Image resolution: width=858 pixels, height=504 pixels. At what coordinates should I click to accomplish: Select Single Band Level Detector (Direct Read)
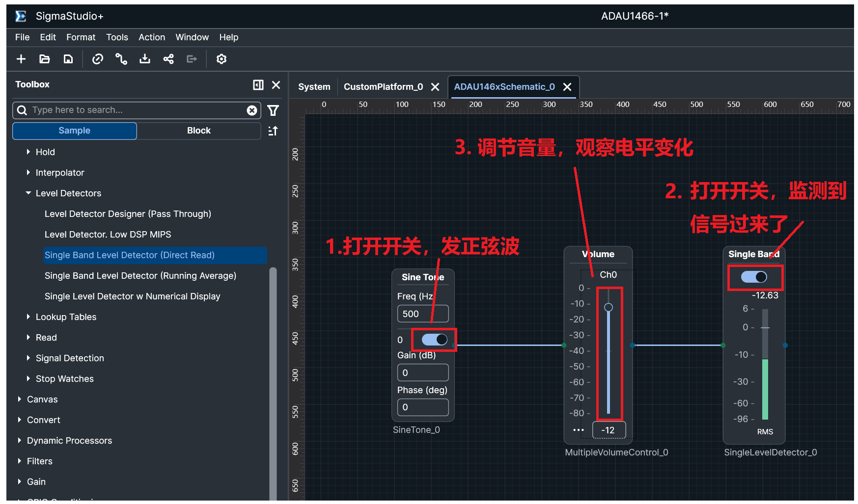tap(155, 255)
